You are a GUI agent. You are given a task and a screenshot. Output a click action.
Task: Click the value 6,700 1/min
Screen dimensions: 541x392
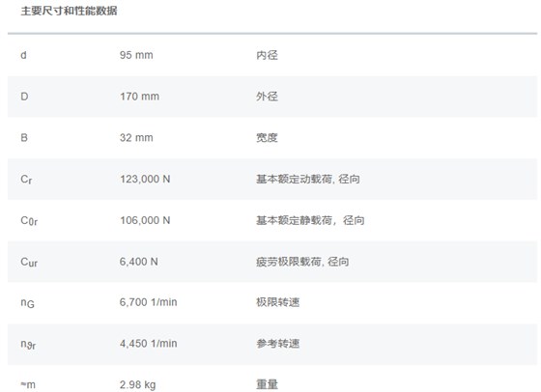[x=149, y=302]
